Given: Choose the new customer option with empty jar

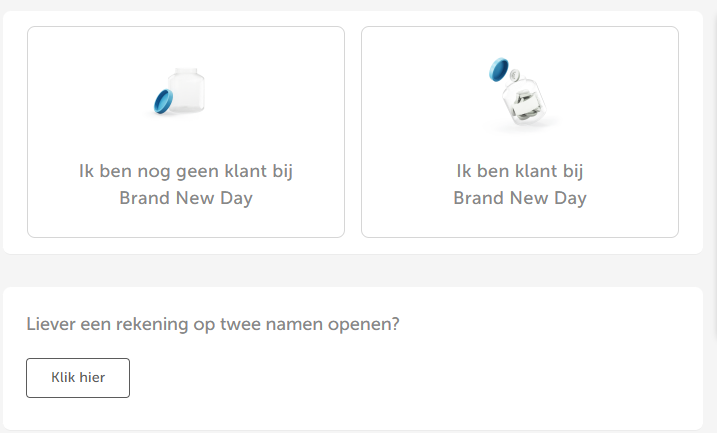Looking at the screenshot, I should tap(186, 132).
